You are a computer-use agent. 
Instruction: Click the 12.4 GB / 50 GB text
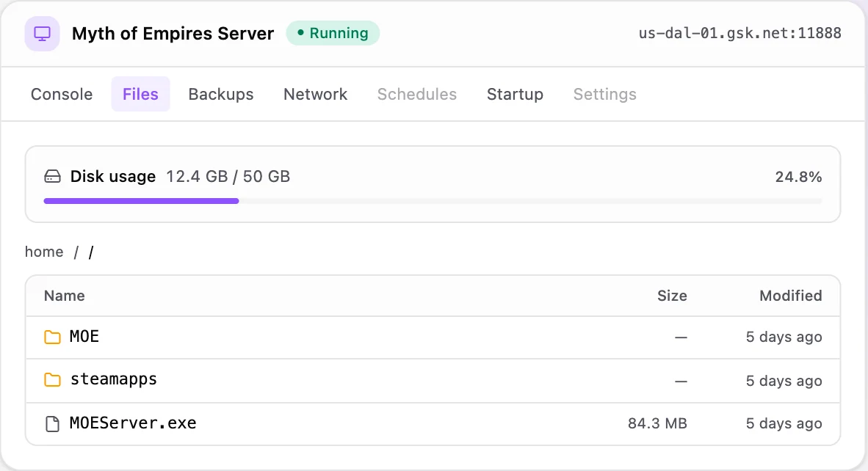coord(228,176)
